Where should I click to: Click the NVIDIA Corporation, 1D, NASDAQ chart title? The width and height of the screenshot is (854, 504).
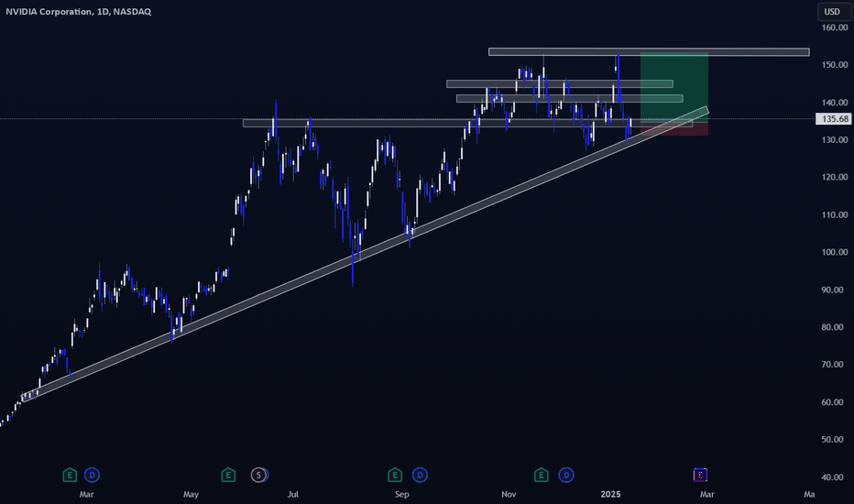(79, 11)
